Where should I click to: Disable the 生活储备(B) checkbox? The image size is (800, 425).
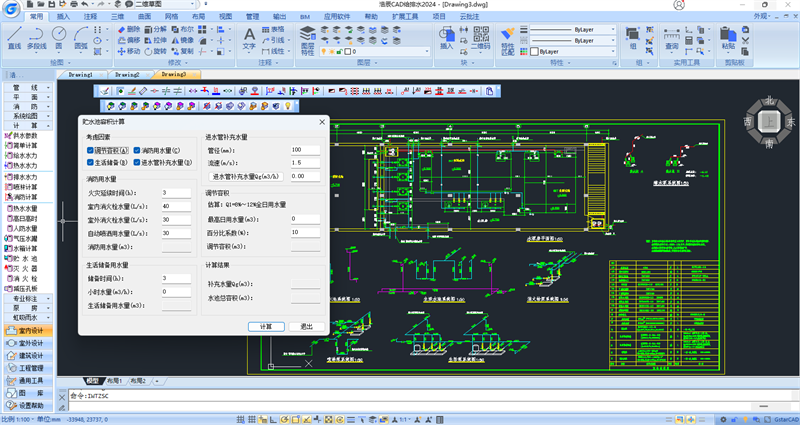[x=90, y=162]
